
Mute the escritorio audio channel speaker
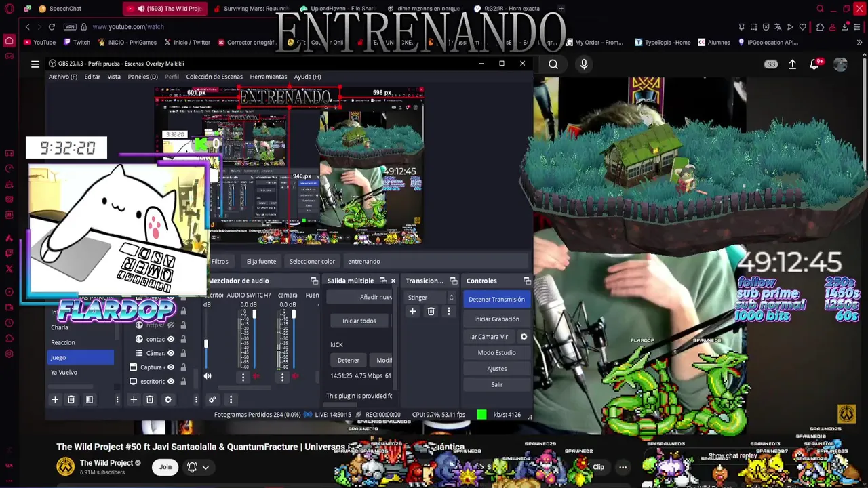[x=208, y=376]
